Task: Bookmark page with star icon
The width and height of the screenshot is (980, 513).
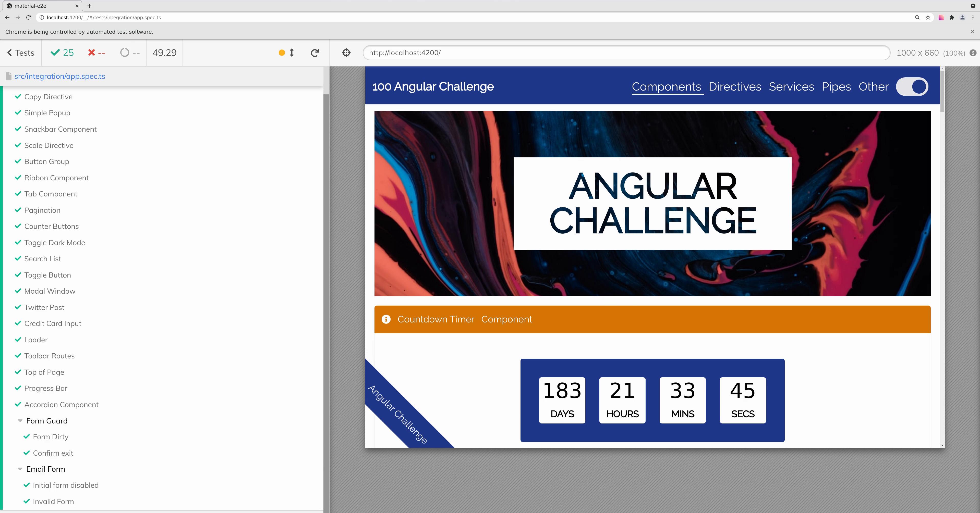Action: 928,18
